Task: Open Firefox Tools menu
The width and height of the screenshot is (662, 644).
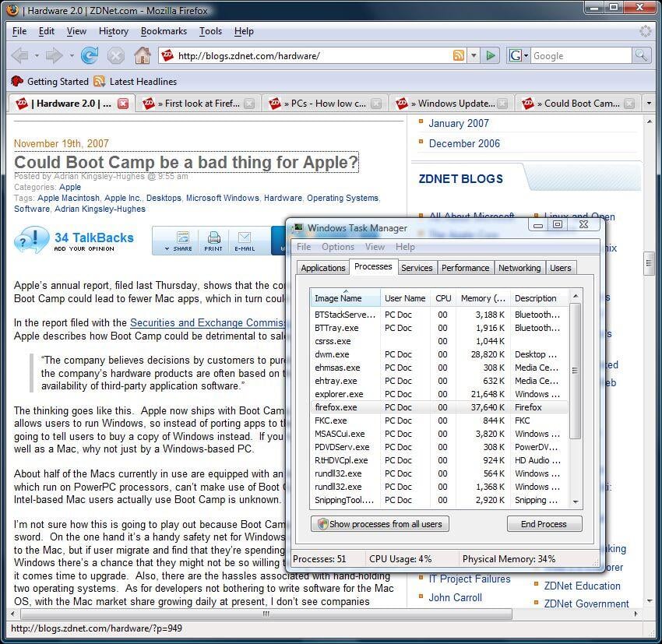Action: click(211, 31)
